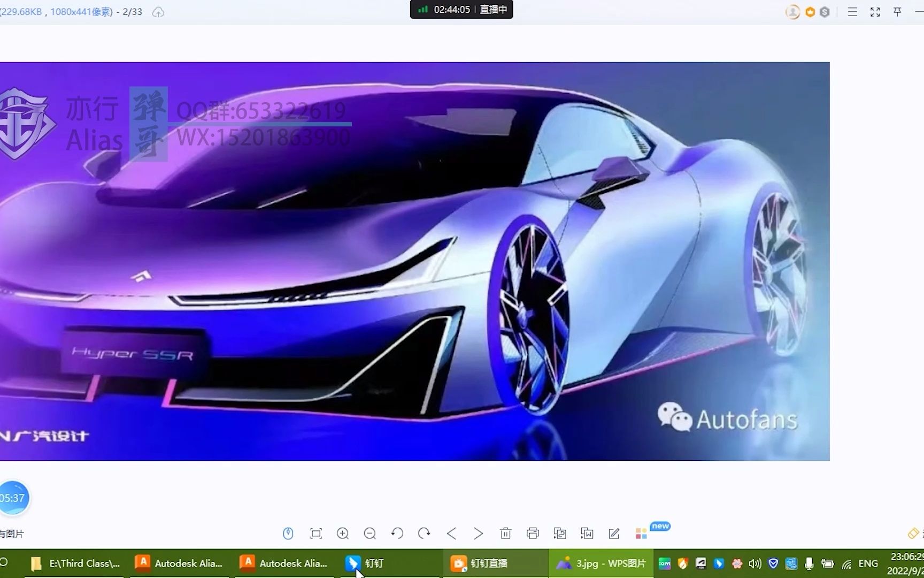
Task: Select the mouse pan tool
Action: (289, 533)
